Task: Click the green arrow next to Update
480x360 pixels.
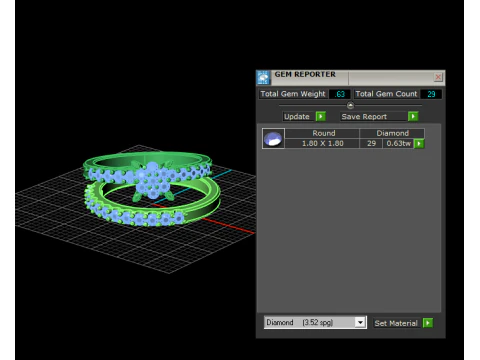Action: (321, 116)
